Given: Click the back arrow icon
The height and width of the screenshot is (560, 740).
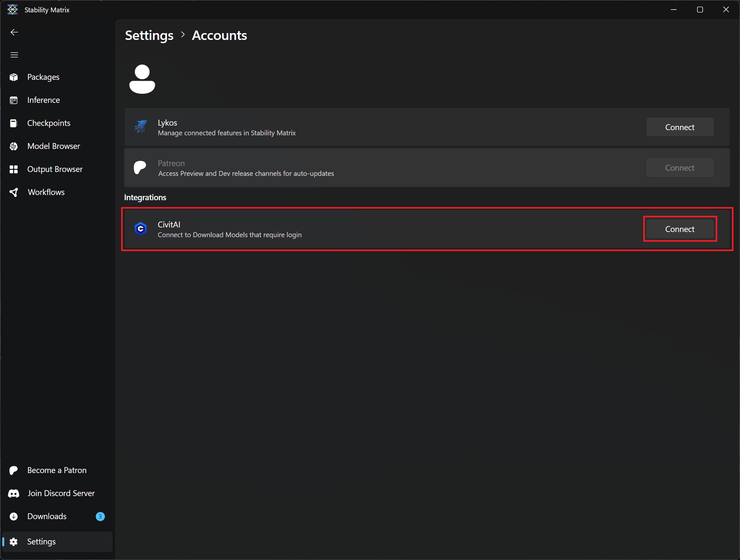Looking at the screenshot, I should coord(14,32).
